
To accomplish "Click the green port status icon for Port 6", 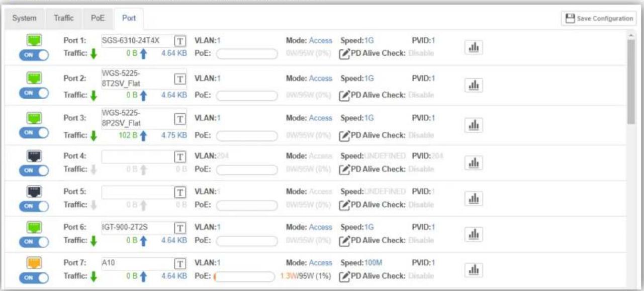I will (x=33, y=227).
